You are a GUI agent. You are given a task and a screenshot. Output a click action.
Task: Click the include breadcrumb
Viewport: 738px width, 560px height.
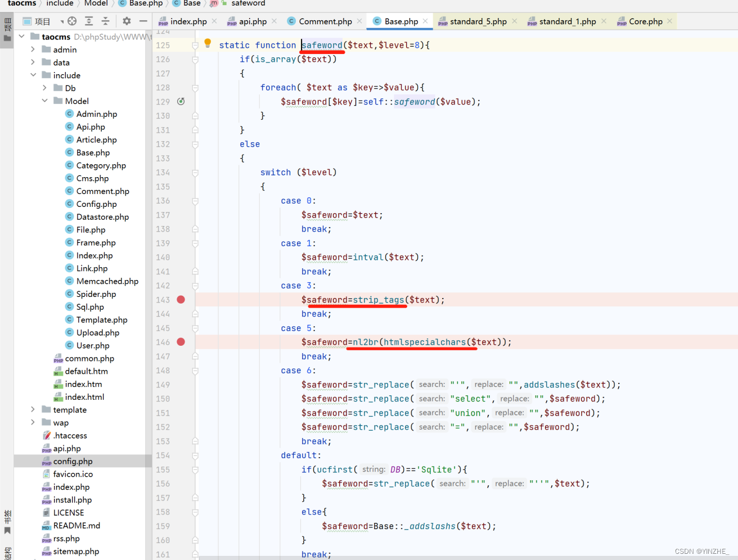[60, 3]
